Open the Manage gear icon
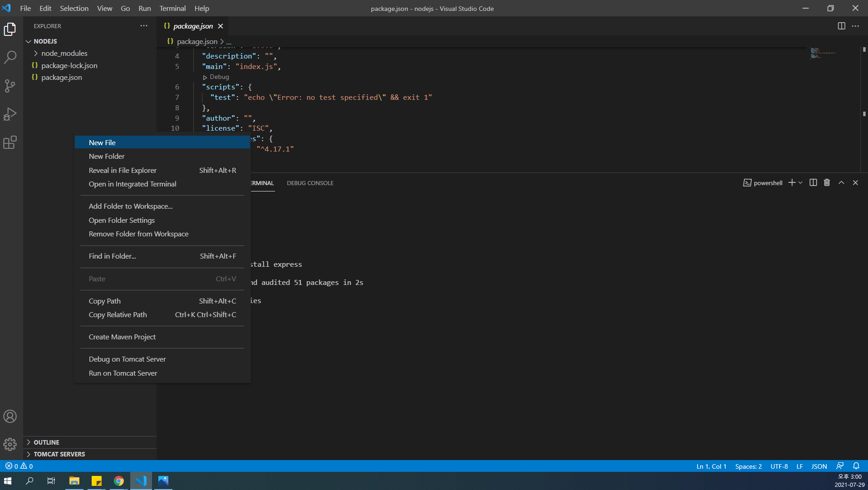The image size is (868, 490). tap(10, 444)
